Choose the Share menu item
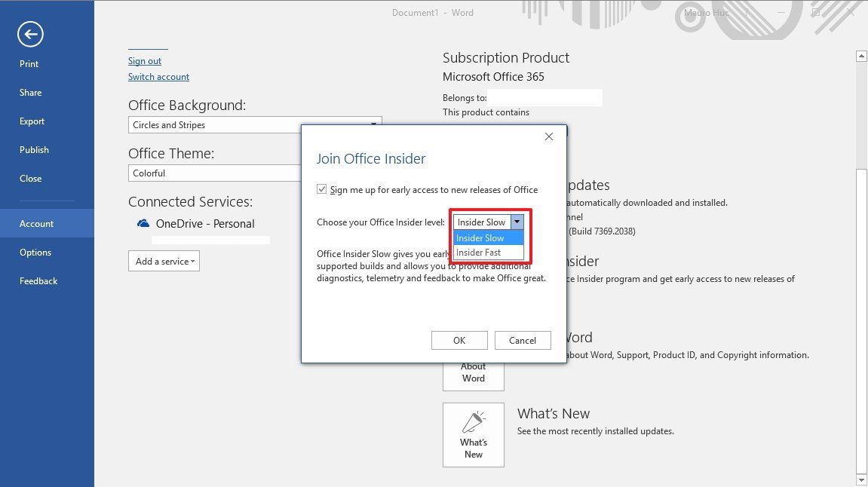 (x=30, y=92)
